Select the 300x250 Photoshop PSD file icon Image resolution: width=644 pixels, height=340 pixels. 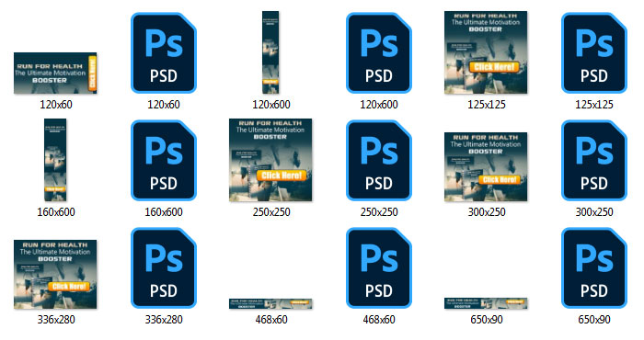point(594,161)
